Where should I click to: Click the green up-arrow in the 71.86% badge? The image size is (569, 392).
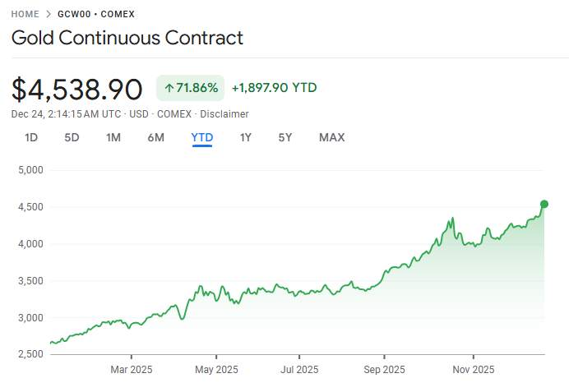(x=169, y=88)
